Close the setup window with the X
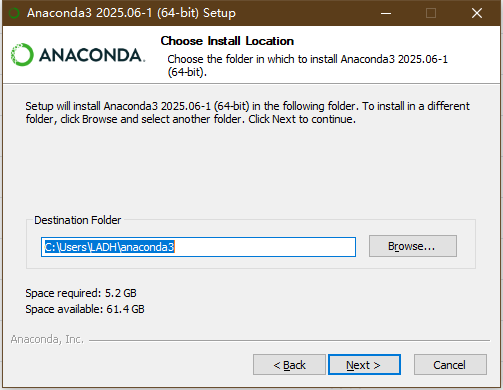Screen dimensions: 503x390 pyautogui.click(x=477, y=13)
